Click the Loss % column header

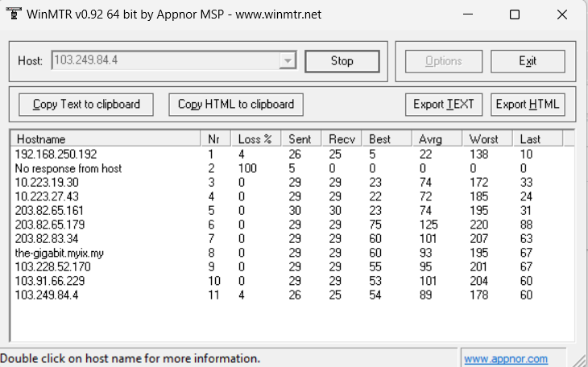255,139
